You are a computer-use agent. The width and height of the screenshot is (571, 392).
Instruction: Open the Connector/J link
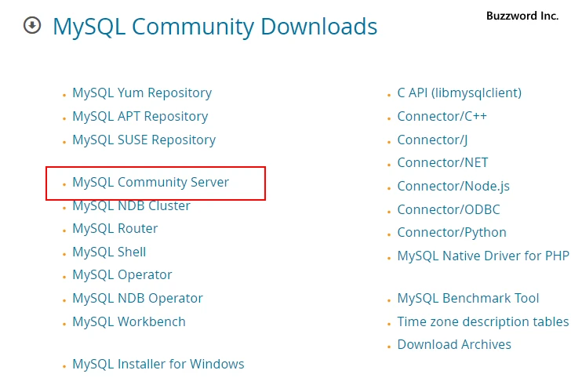coord(433,140)
